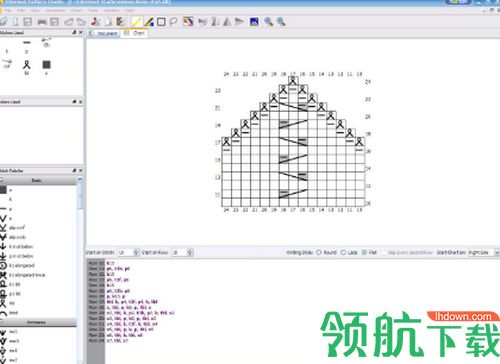500x364 pixels.
Task: Click the Start on stitch spinner arrows
Action: click(136, 252)
